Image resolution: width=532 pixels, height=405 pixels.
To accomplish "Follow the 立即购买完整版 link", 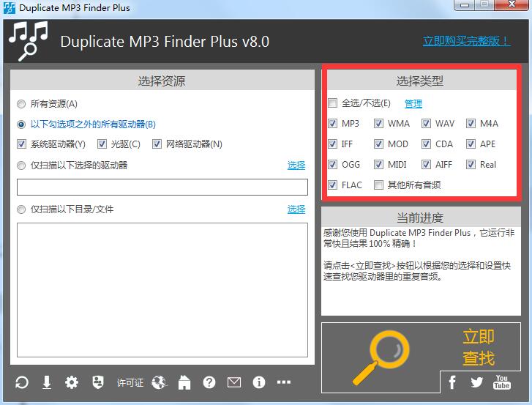I will (467, 41).
